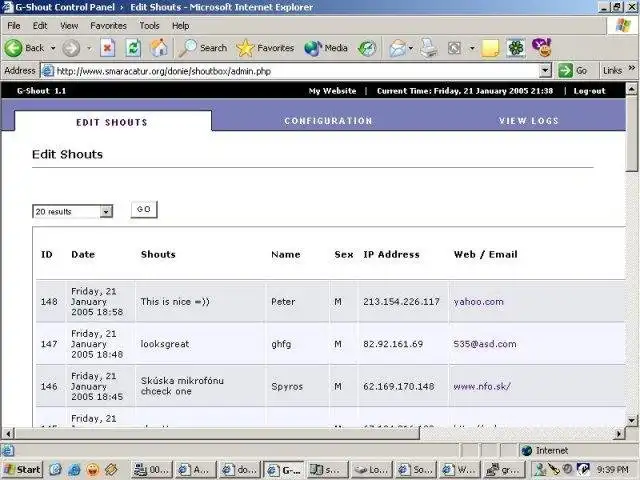Screen dimensions: 640x480
Task: Click the yellow note toolbar icon
Action: click(490, 48)
